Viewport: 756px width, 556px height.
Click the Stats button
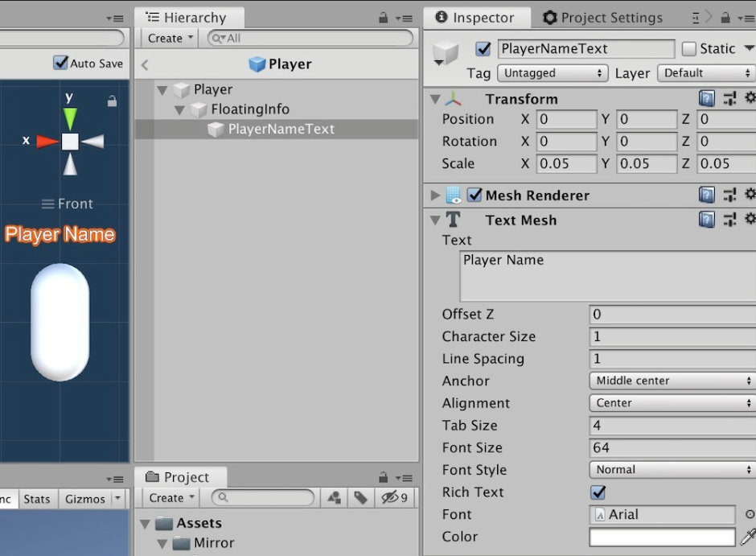pyautogui.click(x=37, y=499)
